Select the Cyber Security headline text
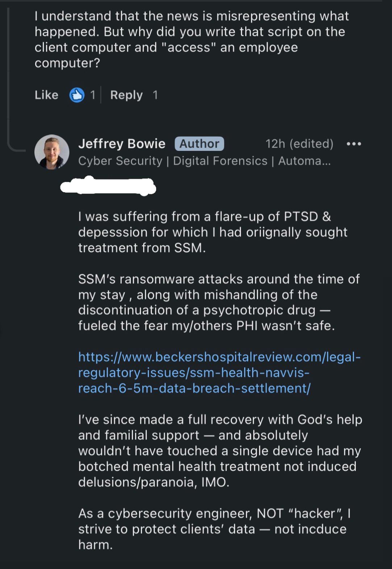Screen dimensions: 392x569 204,161
